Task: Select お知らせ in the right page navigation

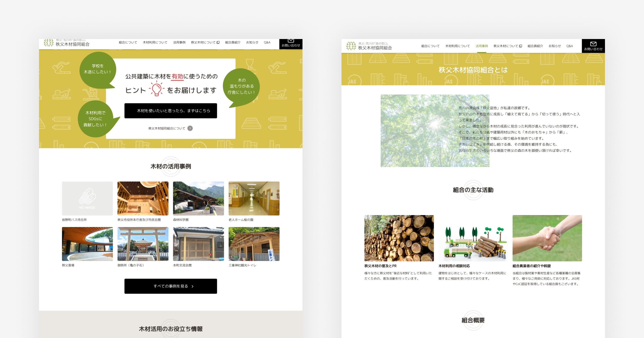Action: tap(554, 46)
